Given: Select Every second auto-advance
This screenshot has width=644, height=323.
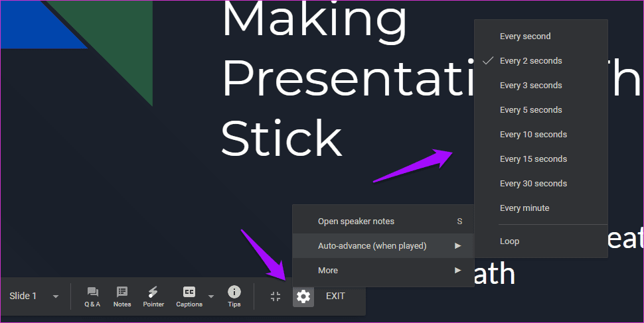Looking at the screenshot, I should [x=541, y=36].
